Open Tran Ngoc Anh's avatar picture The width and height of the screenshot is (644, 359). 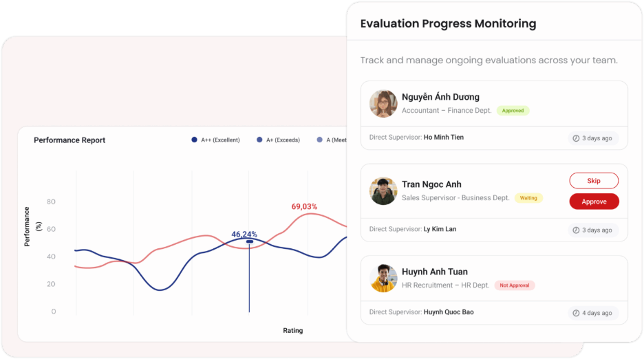pyautogui.click(x=383, y=191)
